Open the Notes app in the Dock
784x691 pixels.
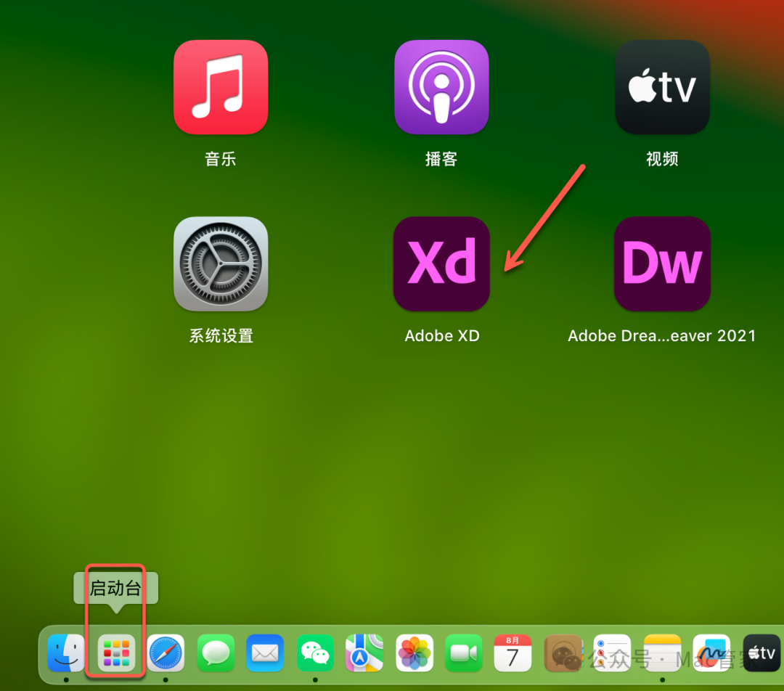(x=663, y=653)
